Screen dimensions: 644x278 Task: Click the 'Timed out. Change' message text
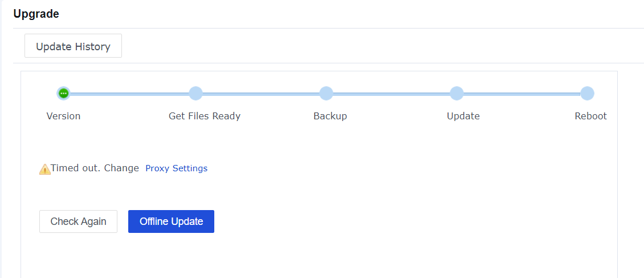pos(95,168)
